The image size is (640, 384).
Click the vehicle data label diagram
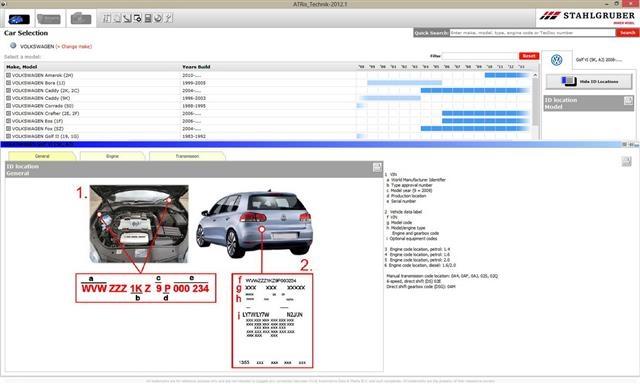coord(272,321)
